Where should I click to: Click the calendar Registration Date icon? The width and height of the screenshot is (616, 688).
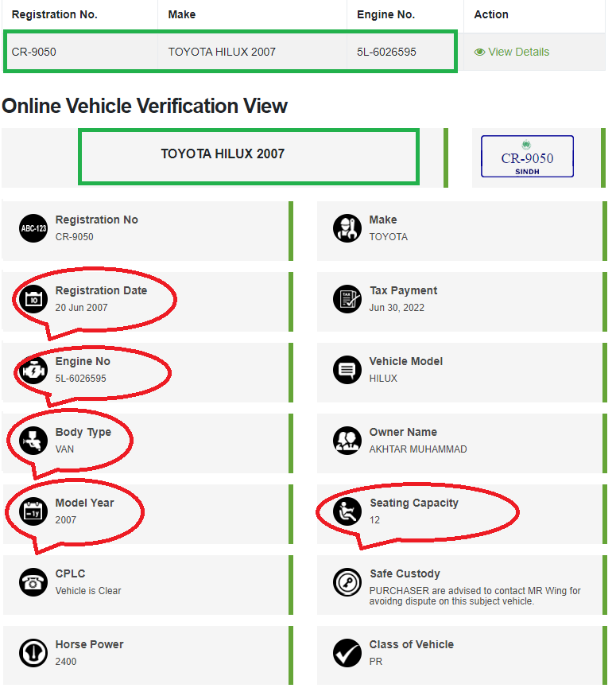[x=33, y=299]
